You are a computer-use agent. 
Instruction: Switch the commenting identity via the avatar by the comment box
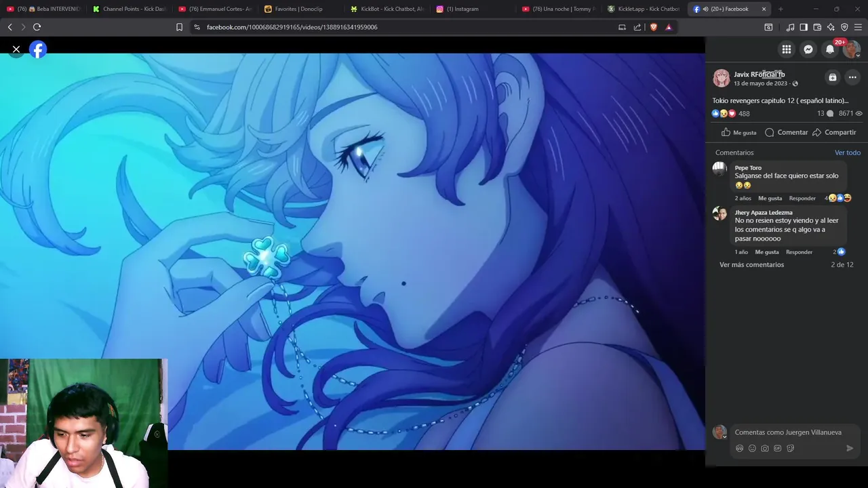719,432
